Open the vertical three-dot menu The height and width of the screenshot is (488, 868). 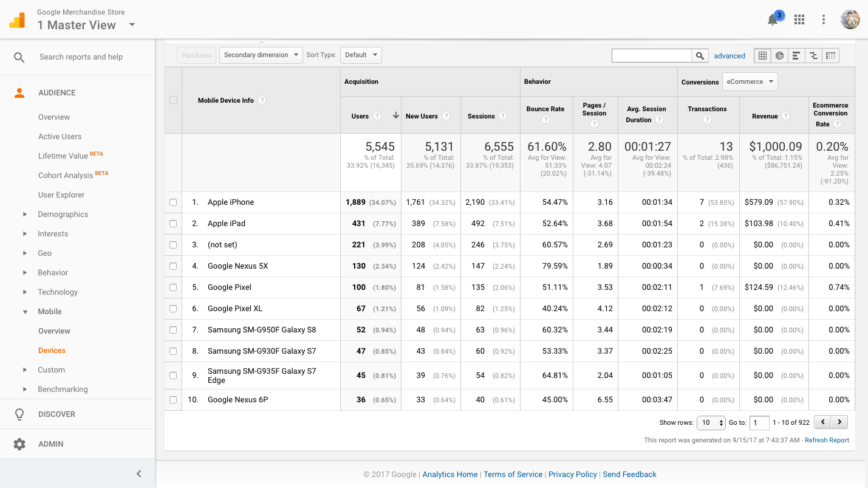tap(824, 19)
